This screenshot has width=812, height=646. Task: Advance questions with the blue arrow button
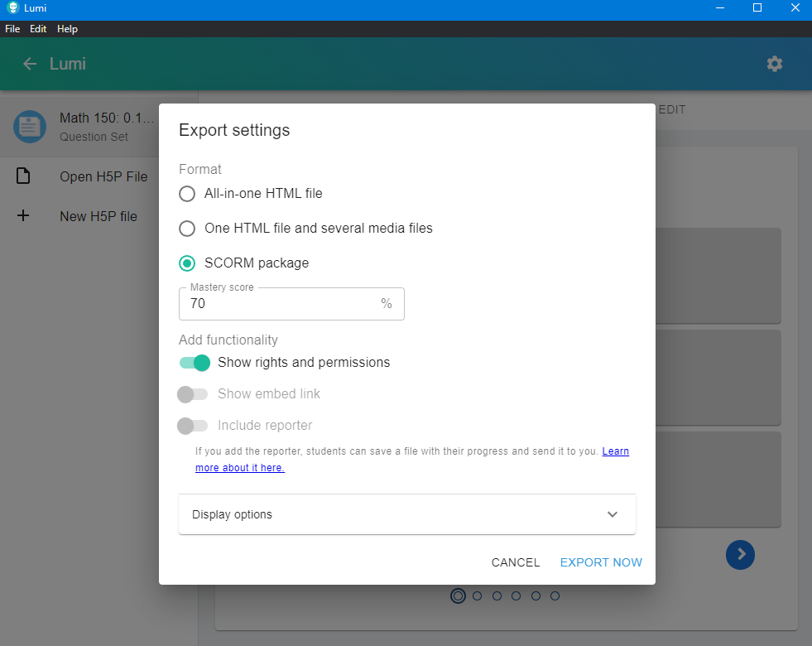740,555
